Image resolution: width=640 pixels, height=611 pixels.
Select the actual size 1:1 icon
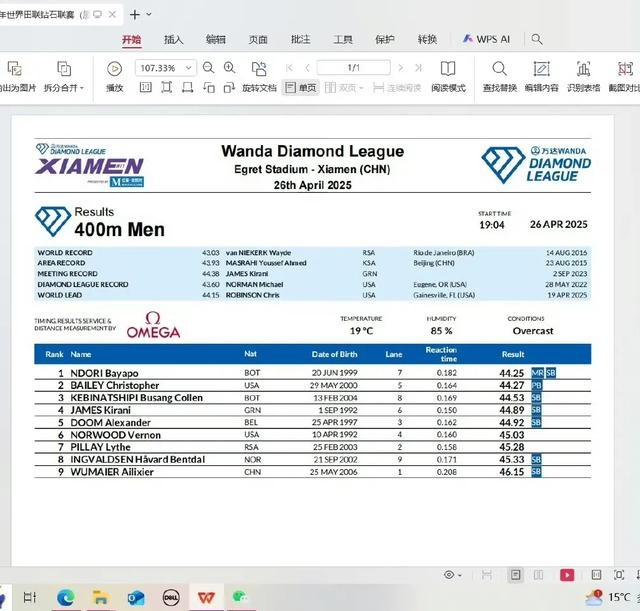(x=146, y=87)
